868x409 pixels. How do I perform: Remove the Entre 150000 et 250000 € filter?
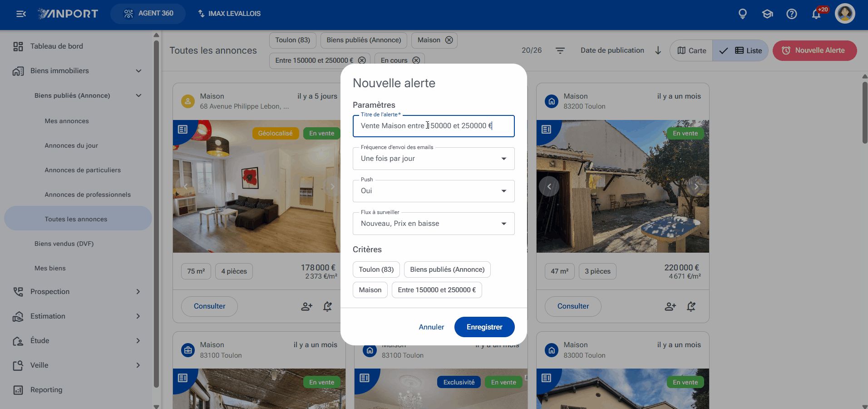(x=362, y=60)
